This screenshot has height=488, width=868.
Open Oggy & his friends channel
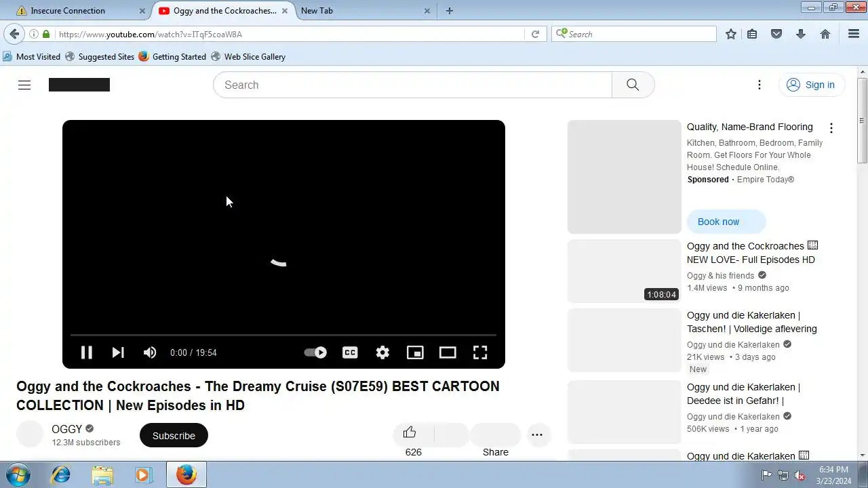pyautogui.click(x=720, y=276)
